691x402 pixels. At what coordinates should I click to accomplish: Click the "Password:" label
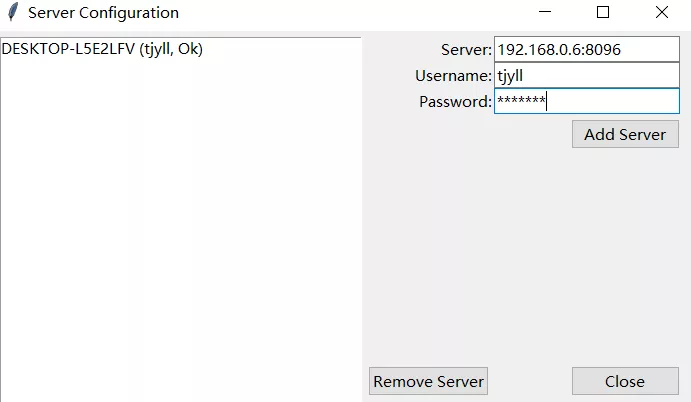click(455, 102)
